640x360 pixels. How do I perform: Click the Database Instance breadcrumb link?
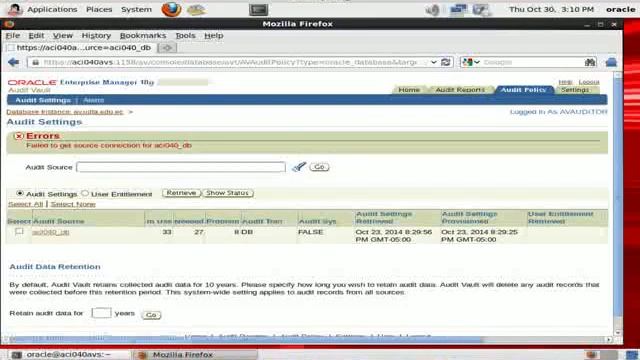[x=65, y=112]
